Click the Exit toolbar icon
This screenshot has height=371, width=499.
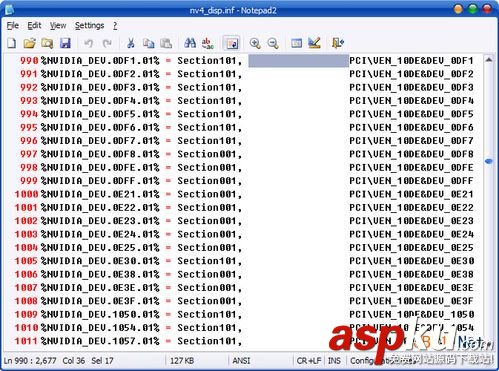[338, 43]
